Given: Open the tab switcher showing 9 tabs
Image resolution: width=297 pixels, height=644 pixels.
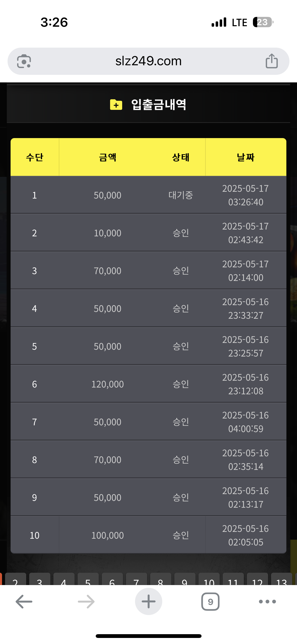Looking at the screenshot, I should [210, 601].
